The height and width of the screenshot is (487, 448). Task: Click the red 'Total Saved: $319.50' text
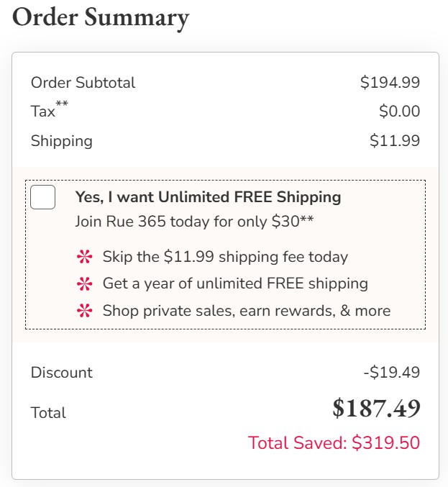coord(334,442)
